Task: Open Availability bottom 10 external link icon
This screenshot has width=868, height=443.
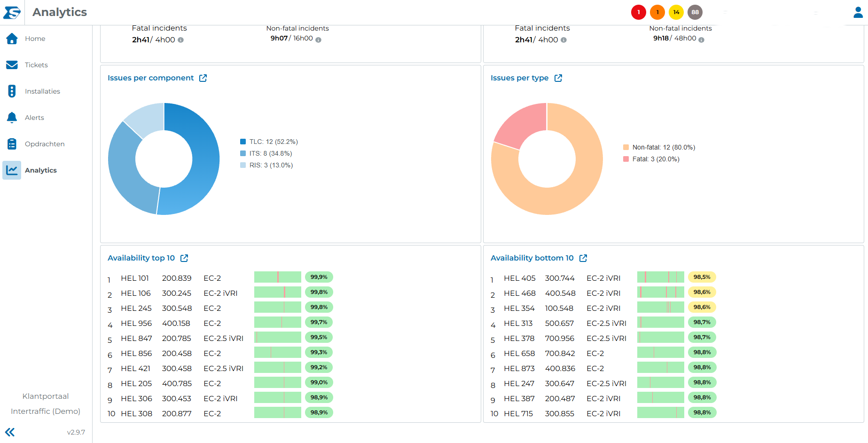Action: point(583,258)
